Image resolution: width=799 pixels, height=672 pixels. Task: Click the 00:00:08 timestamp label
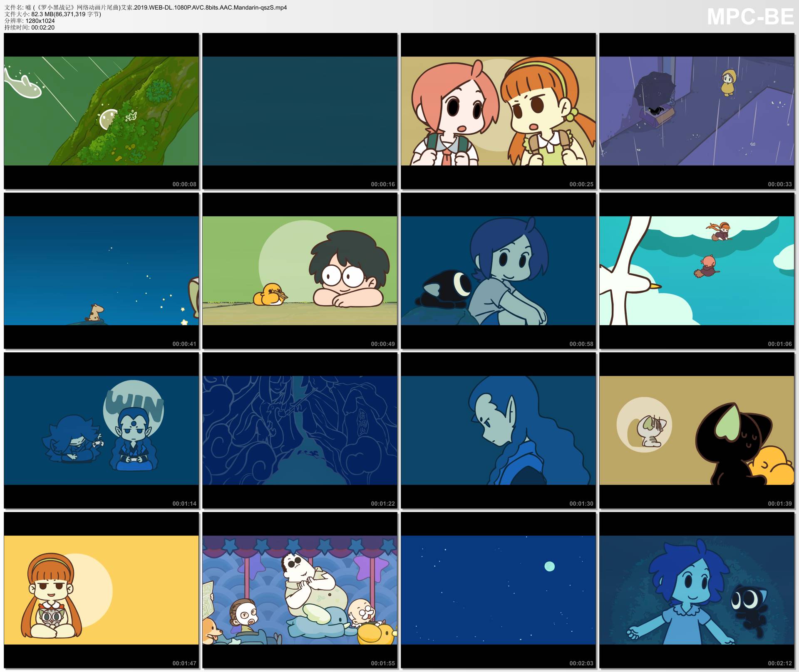pyautogui.click(x=184, y=184)
